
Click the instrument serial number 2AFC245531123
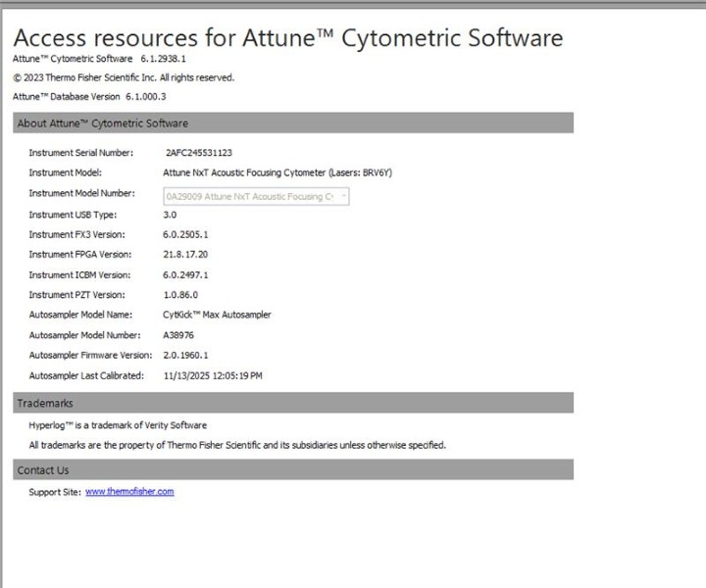[199, 153]
